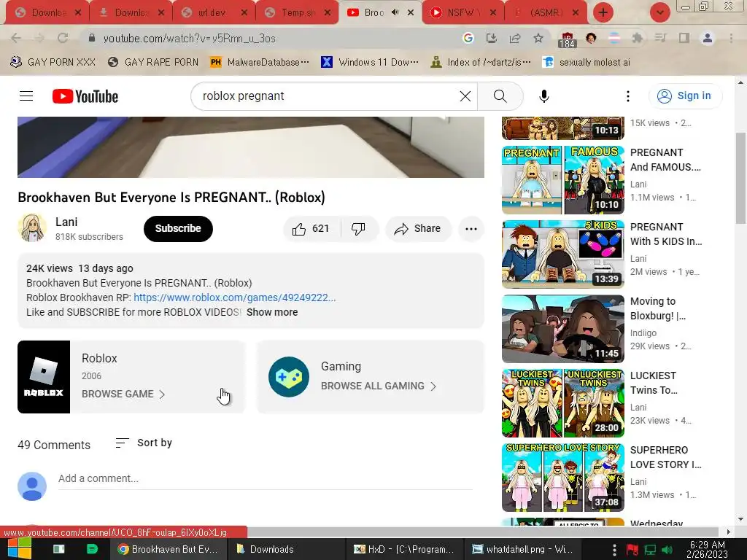Open more actions ellipsis next to Share
The height and width of the screenshot is (560, 747).
[x=471, y=228]
